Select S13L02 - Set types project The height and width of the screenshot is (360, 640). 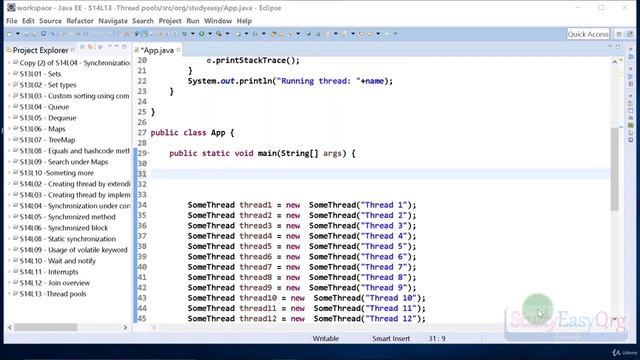[48, 85]
